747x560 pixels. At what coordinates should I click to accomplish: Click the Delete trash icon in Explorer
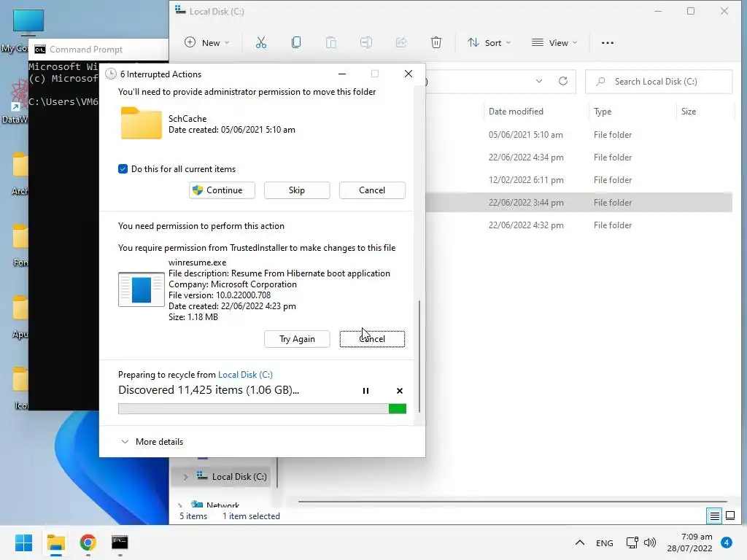click(436, 43)
